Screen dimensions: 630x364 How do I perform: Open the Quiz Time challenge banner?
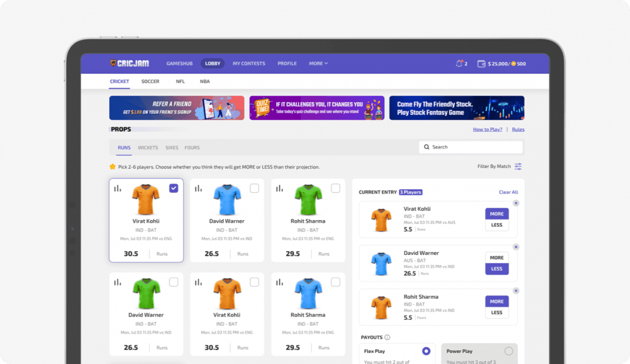(317, 108)
